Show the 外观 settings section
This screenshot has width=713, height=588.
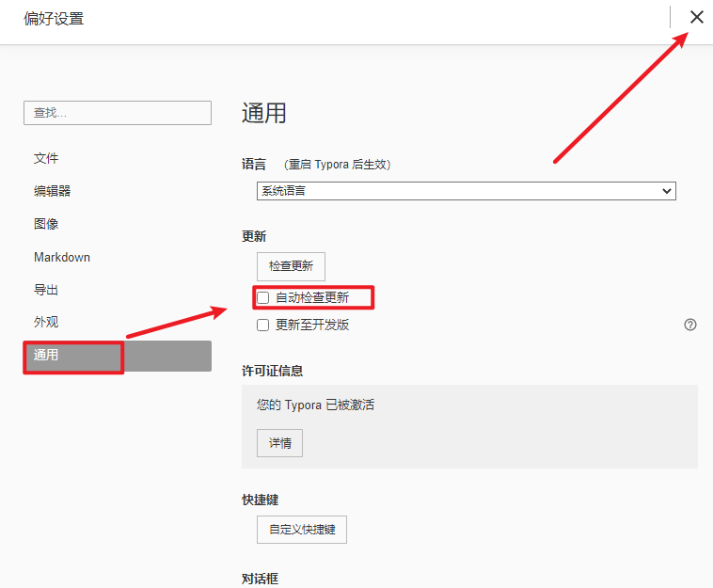(x=47, y=322)
